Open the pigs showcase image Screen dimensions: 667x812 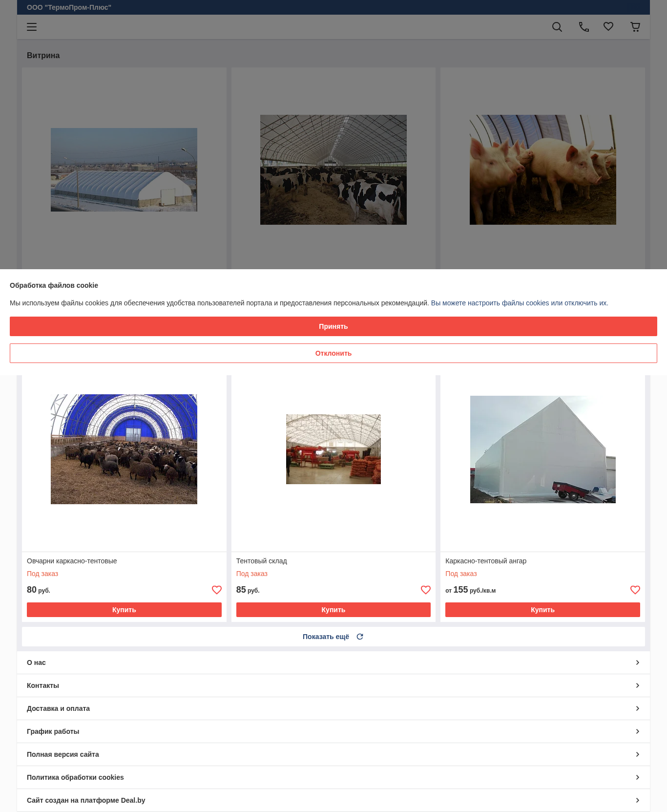tap(542, 170)
